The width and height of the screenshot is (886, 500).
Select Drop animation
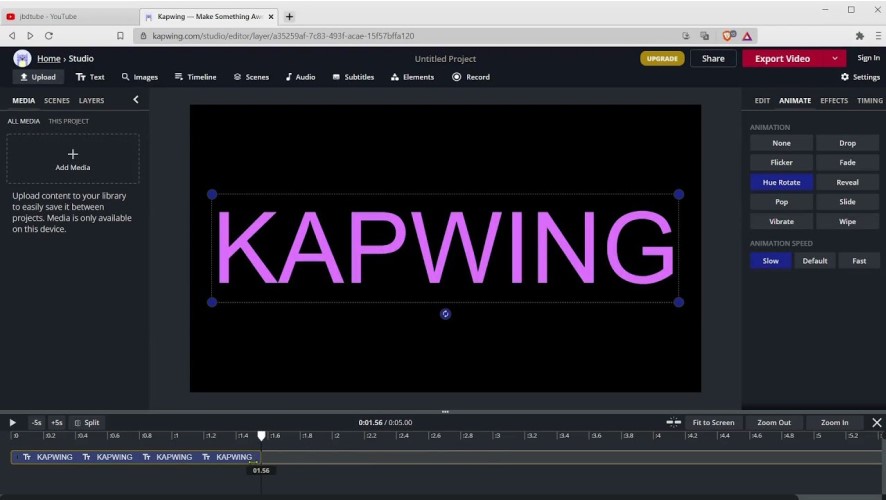coord(847,143)
